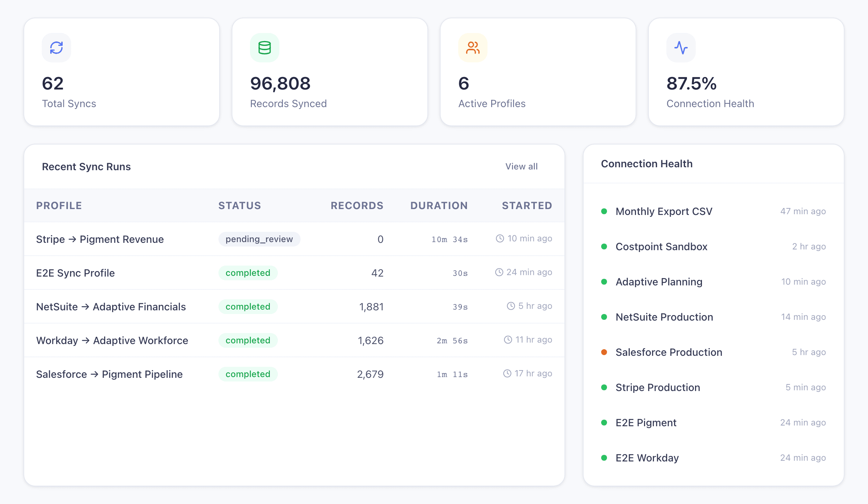The height and width of the screenshot is (504, 868).
Task: Select the database icon on Records Synced card
Action: pyautogui.click(x=264, y=47)
